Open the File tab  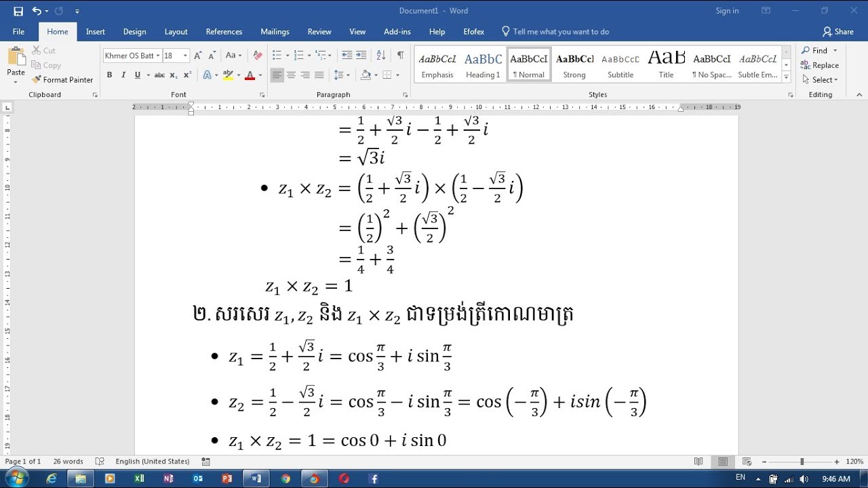tap(18, 32)
